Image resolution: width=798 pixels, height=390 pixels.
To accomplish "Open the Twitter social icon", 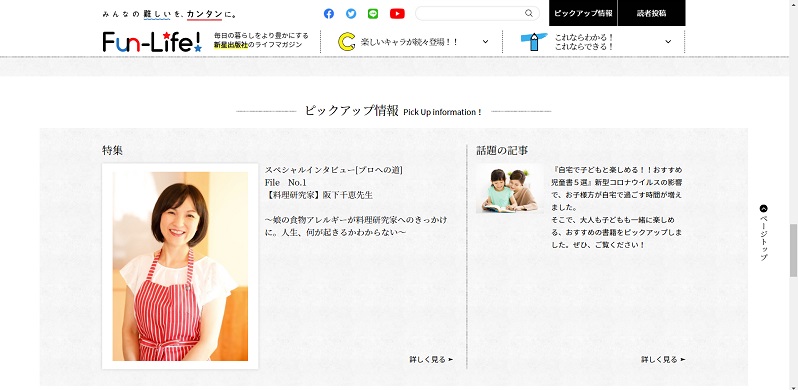I will pyautogui.click(x=351, y=14).
